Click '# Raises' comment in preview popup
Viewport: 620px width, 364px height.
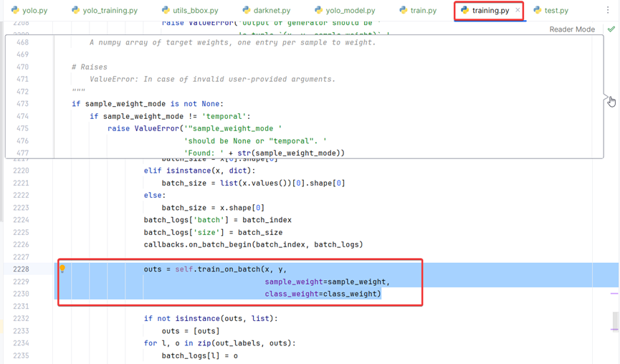(90, 67)
